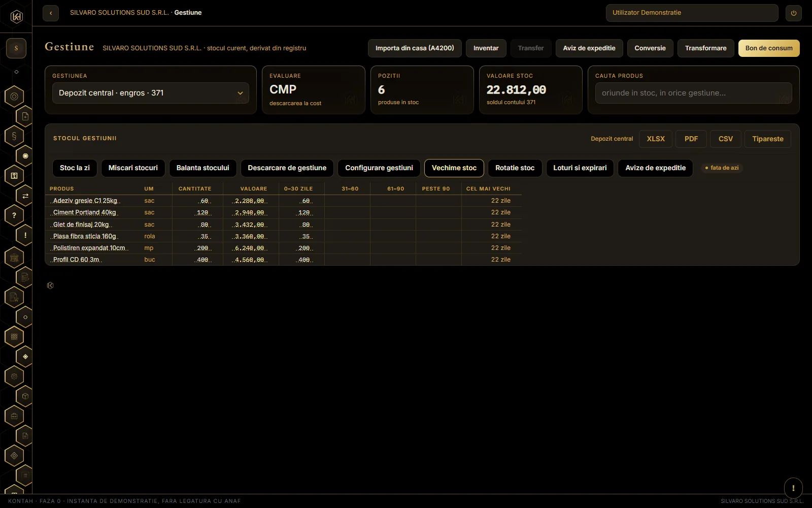Open the exclamation mark hexagon in sidebar
812x508 pixels.
pos(25,235)
